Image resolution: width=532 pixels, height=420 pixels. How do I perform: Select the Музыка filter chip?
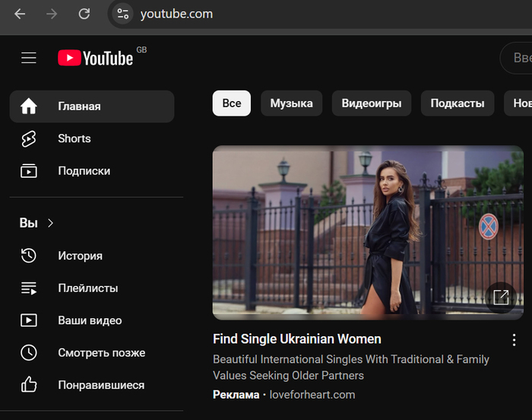tap(291, 103)
